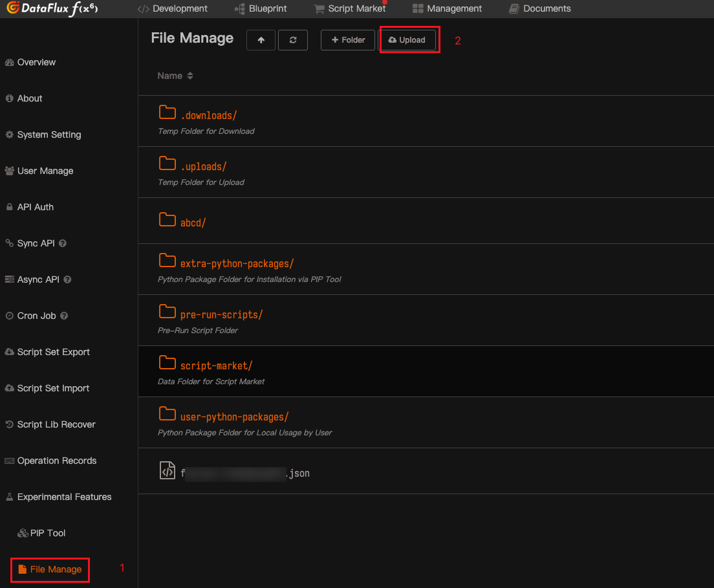714x588 pixels.
Task: Open the .uploads temp folder
Action: coord(203,166)
